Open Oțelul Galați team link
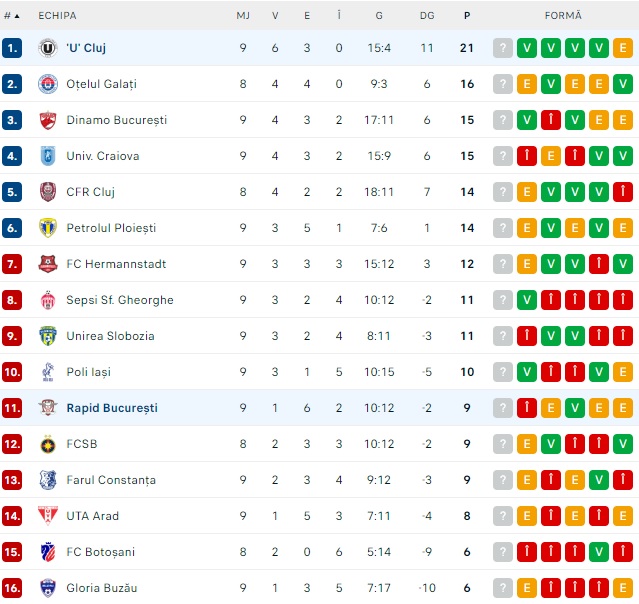 tap(101, 84)
